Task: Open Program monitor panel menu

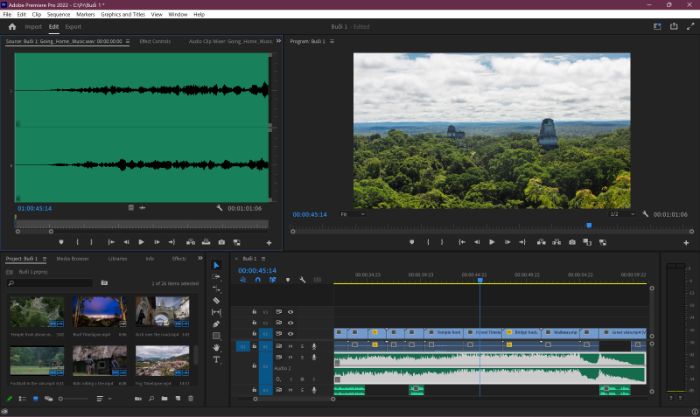Action: pos(332,41)
